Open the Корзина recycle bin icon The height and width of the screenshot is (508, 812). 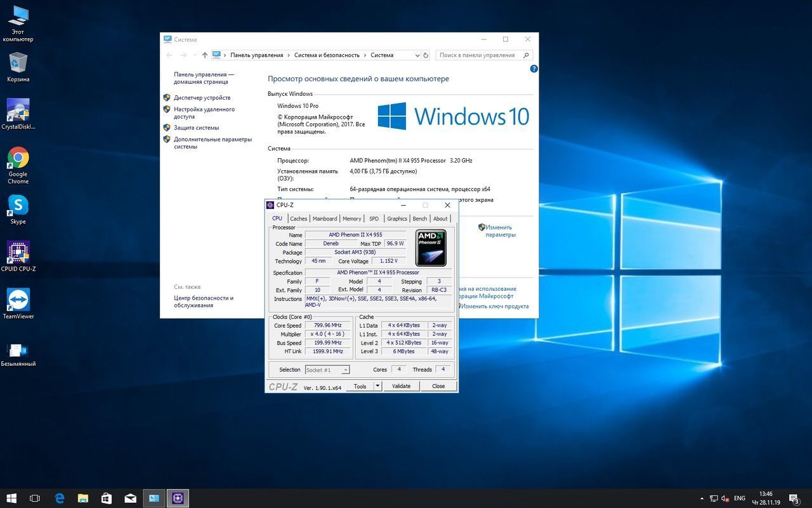coord(18,67)
